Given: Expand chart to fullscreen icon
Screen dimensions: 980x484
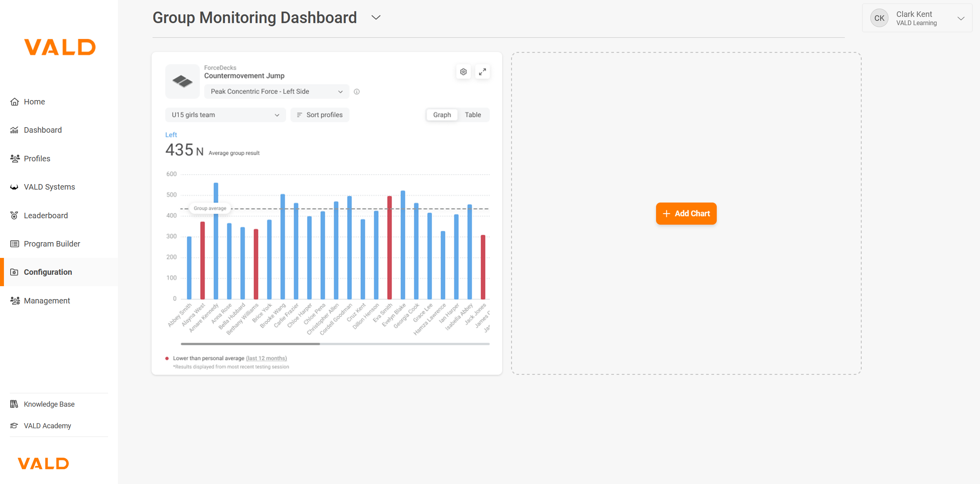Looking at the screenshot, I should click(x=483, y=72).
